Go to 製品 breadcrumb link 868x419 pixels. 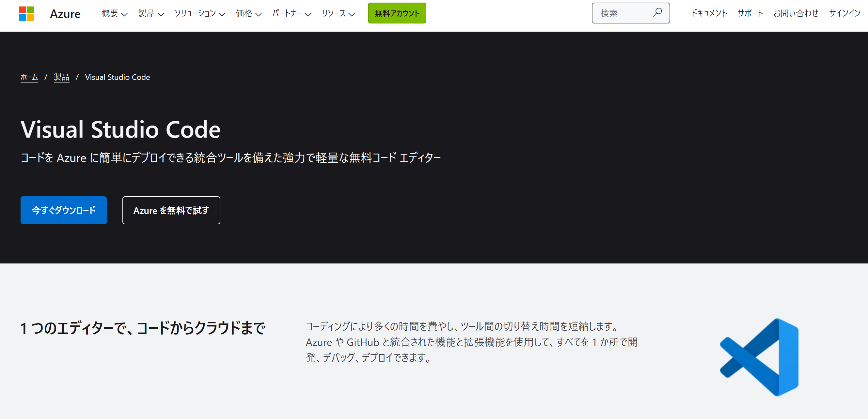pos(62,77)
